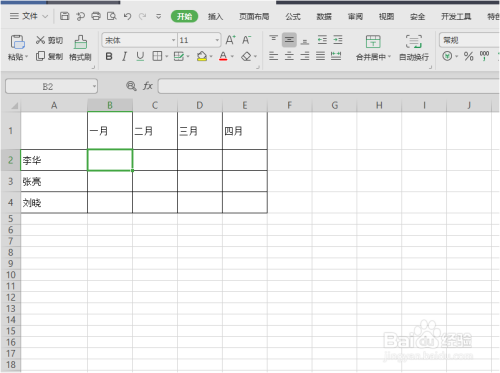Justify text alignment icon
Image resolution: width=500 pixels, height=373 pixels.
point(320,56)
